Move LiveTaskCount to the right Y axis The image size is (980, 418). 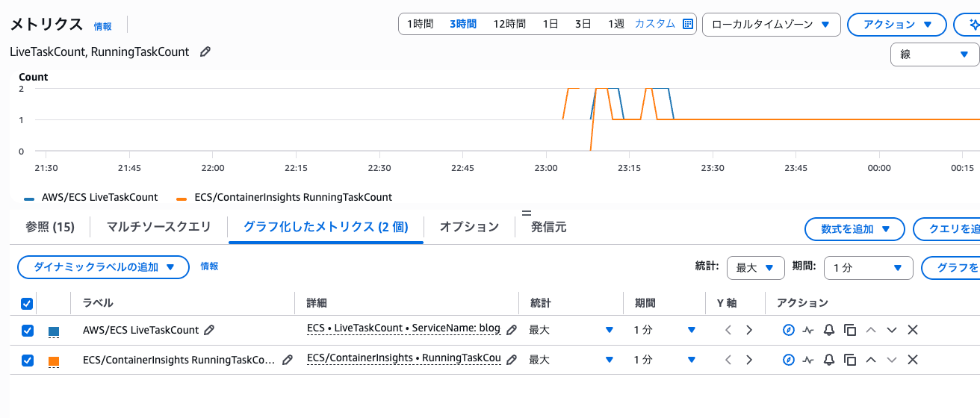click(749, 330)
